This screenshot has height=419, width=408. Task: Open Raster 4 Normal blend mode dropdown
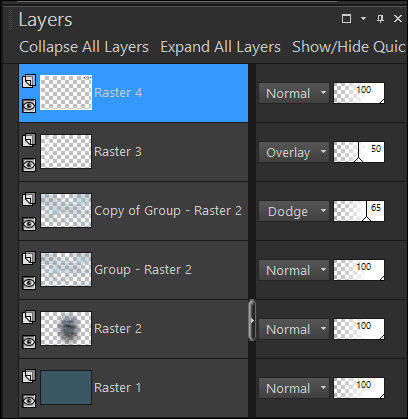tap(294, 93)
